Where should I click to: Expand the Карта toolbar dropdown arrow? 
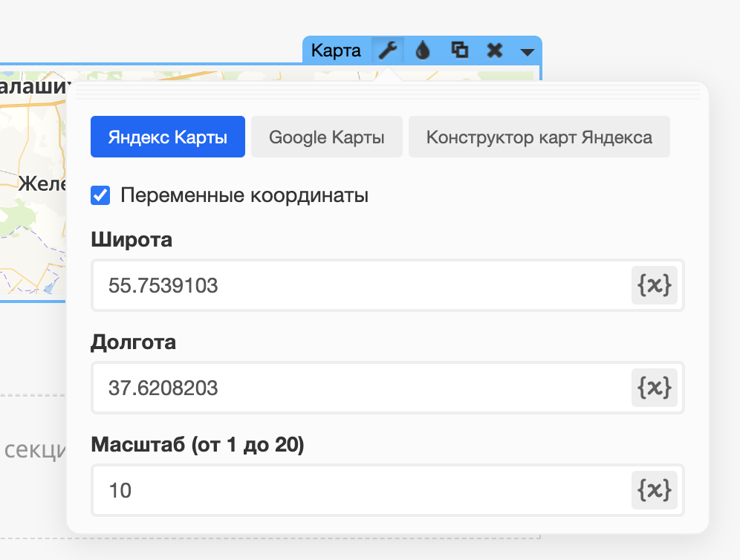(528, 51)
